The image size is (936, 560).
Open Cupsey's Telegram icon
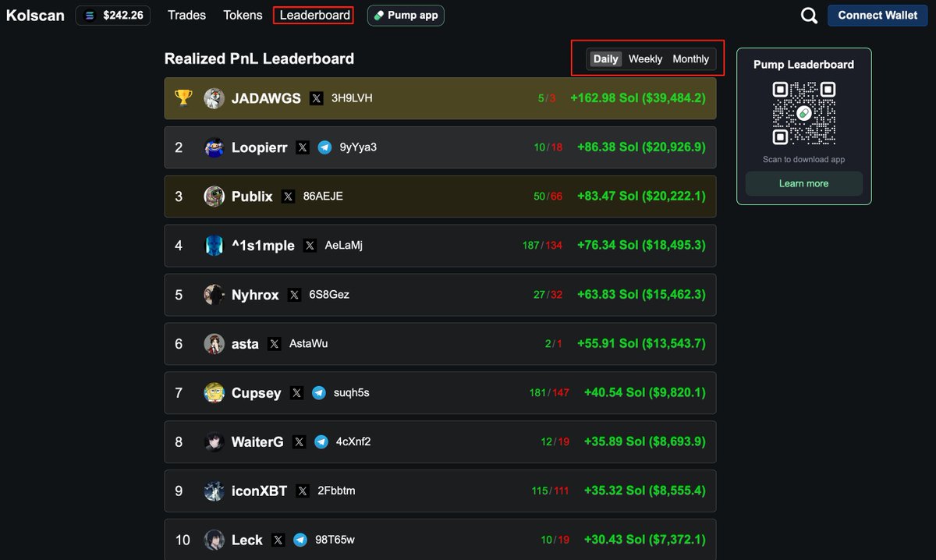click(318, 393)
